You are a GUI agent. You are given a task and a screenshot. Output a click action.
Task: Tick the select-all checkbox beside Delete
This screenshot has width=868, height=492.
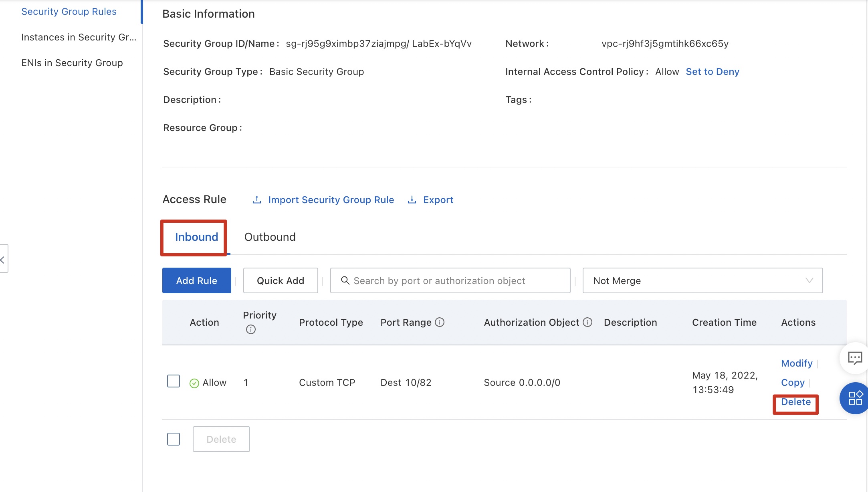click(174, 439)
